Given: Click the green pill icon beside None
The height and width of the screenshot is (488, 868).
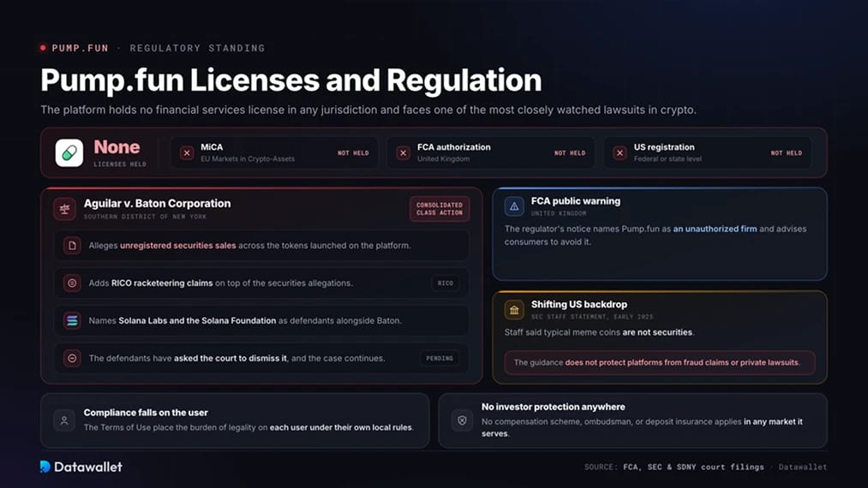Looking at the screenshot, I should pyautogui.click(x=69, y=152).
